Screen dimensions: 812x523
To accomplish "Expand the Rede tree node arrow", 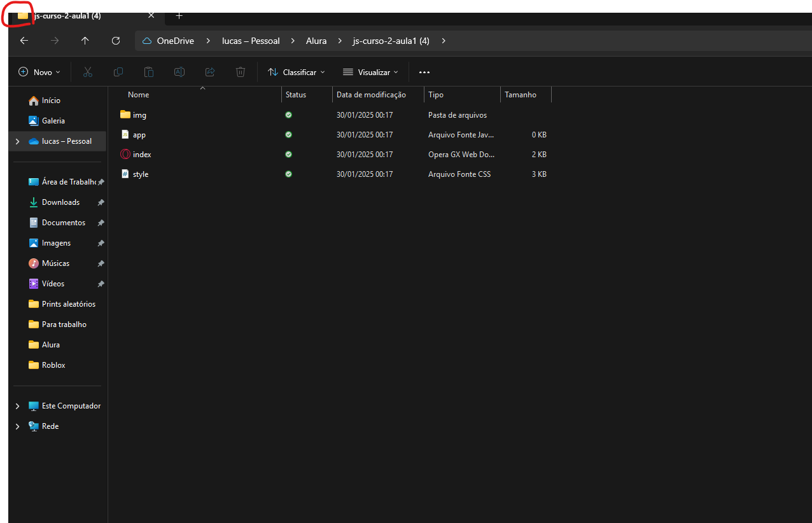I will point(17,426).
